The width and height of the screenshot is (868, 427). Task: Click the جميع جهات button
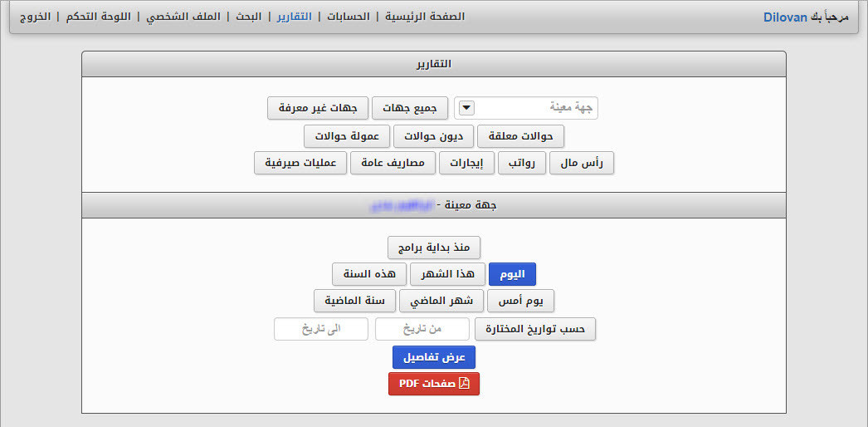411,108
